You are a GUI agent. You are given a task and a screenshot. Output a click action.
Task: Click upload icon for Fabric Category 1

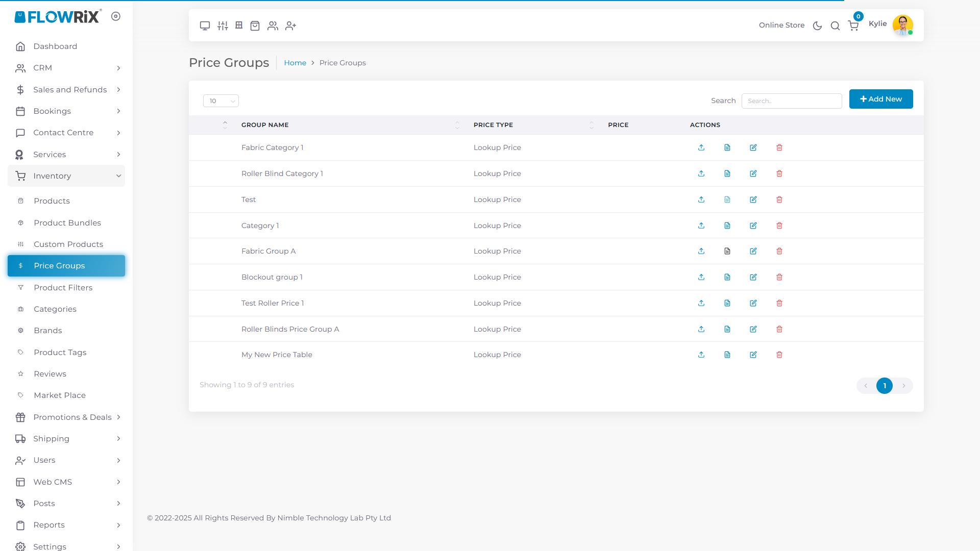tap(701, 147)
